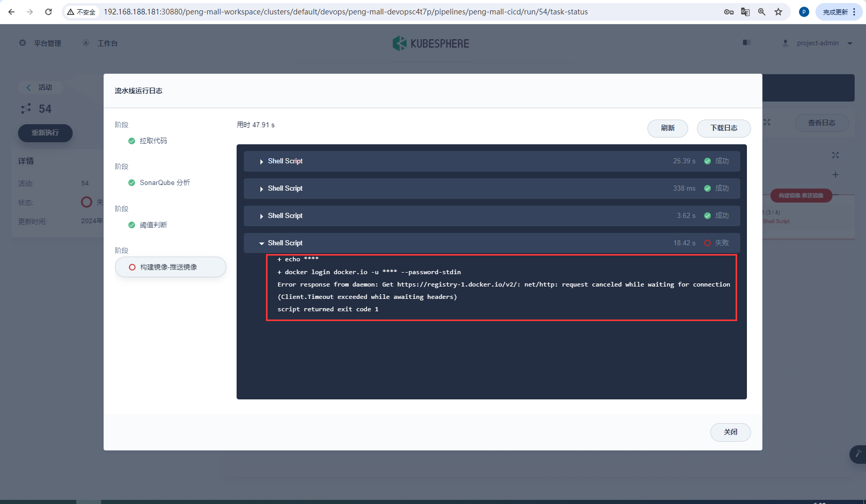Click the 刷新 refresh button
The width and height of the screenshot is (866, 504).
coord(668,128)
